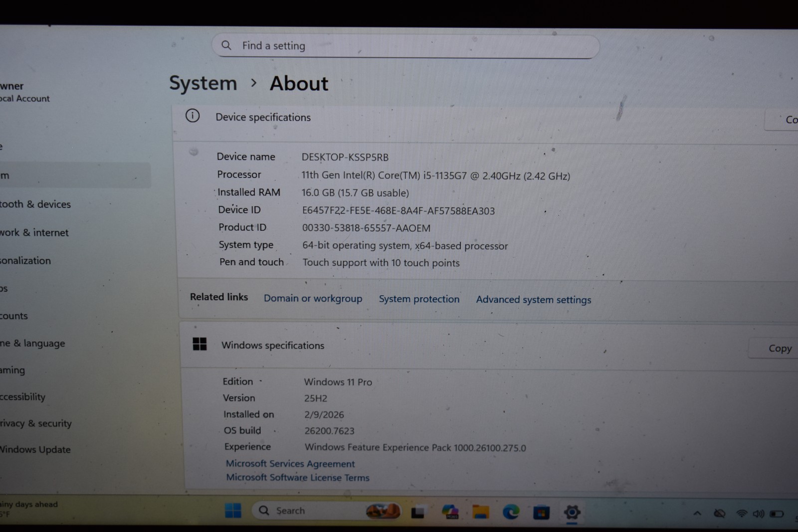Click the About page heading

point(299,83)
